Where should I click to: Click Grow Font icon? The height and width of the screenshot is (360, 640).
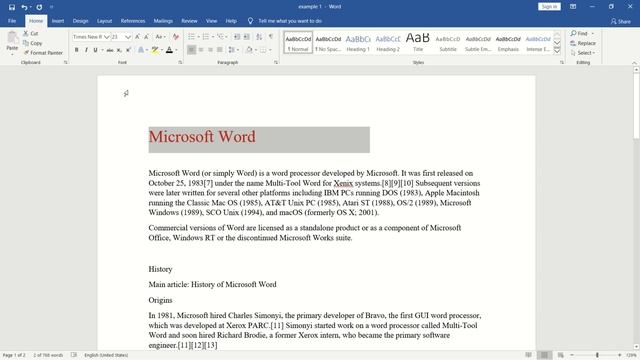pos(138,37)
